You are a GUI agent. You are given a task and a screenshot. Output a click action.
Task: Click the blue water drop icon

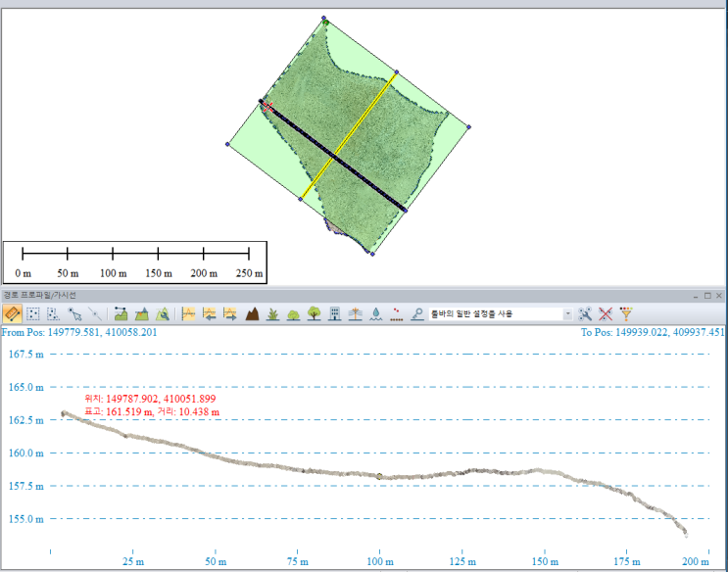(x=376, y=314)
